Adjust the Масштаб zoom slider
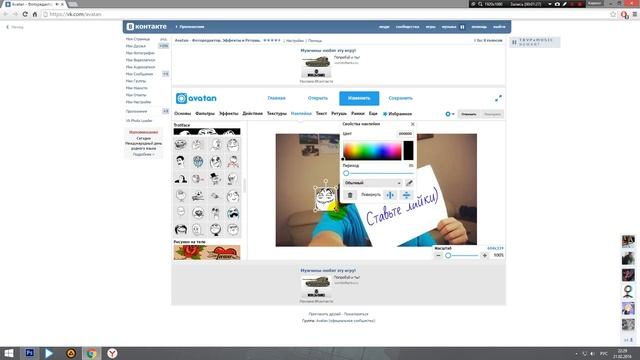The height and width of the screenshot is (360, 640). (x=462, y=256)
